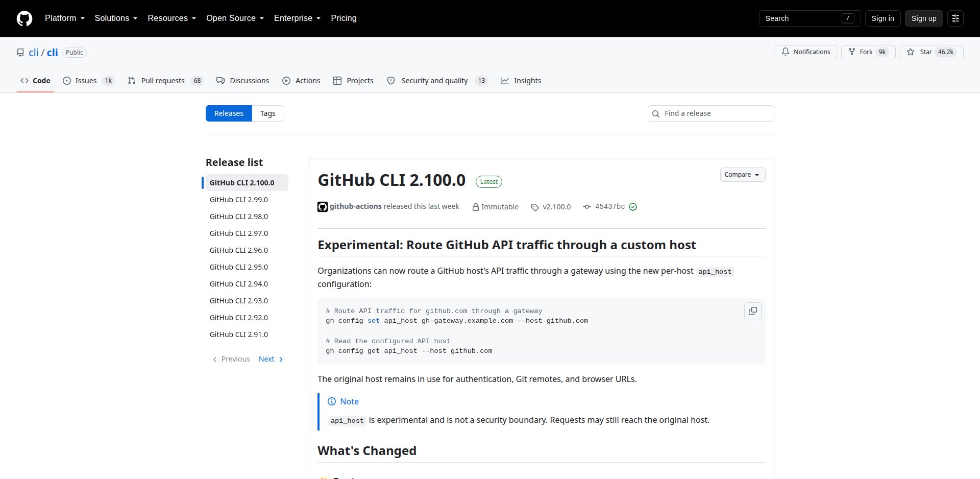Expand the Solutions menu
Viewport: 980px width, 479px height.
(x=116, y=18)
